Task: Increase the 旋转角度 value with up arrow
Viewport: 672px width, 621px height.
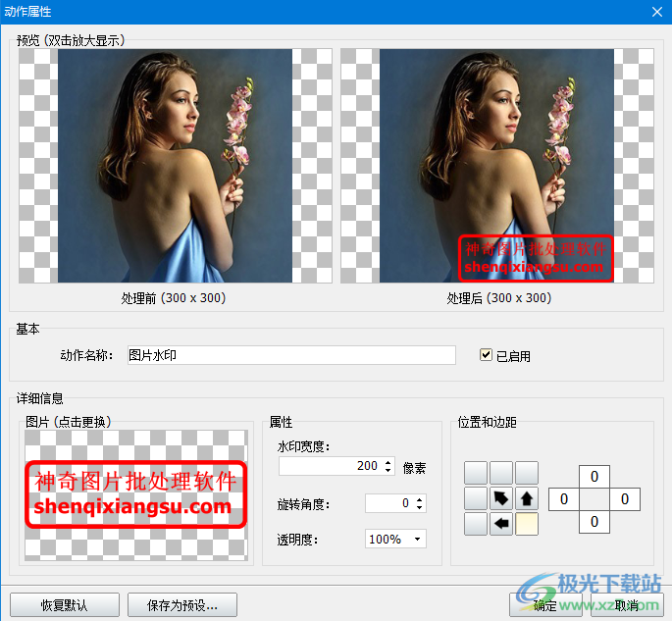Action: [420, 498]
